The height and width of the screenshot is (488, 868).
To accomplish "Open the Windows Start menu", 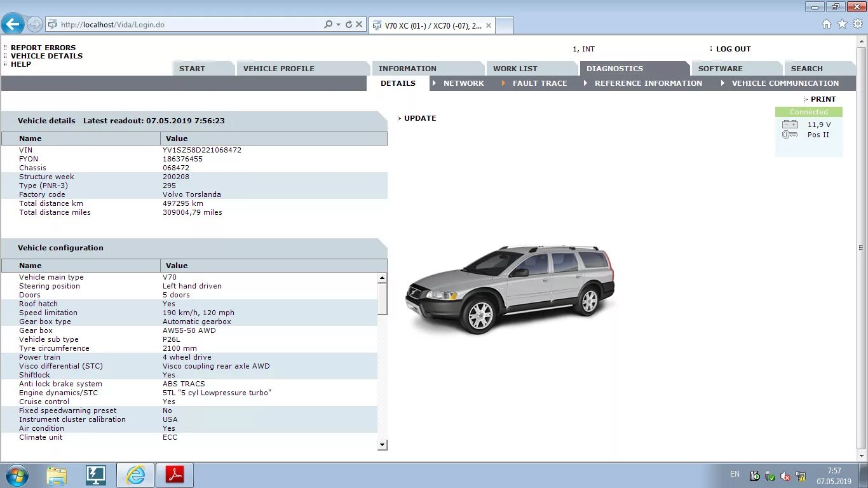I will 17,475.
